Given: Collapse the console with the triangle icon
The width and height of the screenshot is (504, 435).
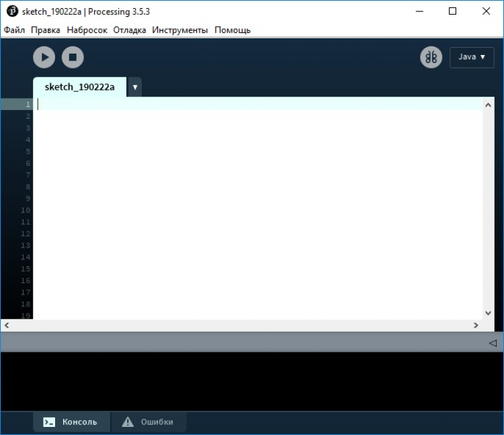Looking at the screenshot, I should [493, 343].
